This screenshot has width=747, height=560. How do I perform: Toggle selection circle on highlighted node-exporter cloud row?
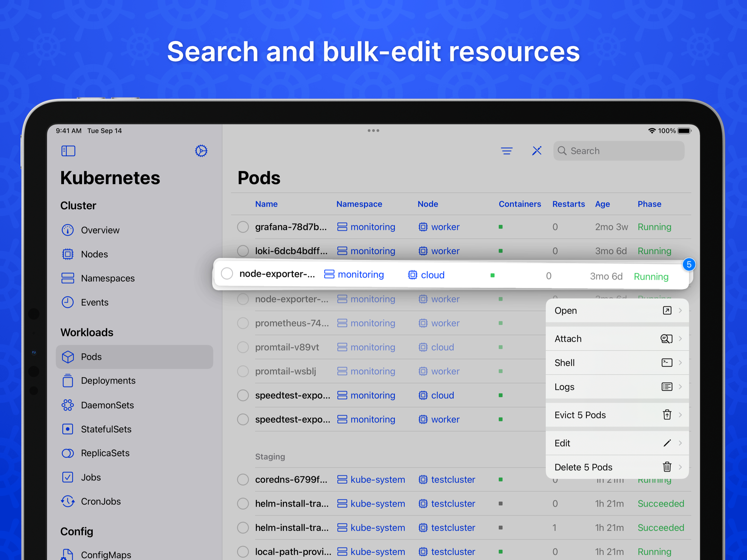point(227,274)
